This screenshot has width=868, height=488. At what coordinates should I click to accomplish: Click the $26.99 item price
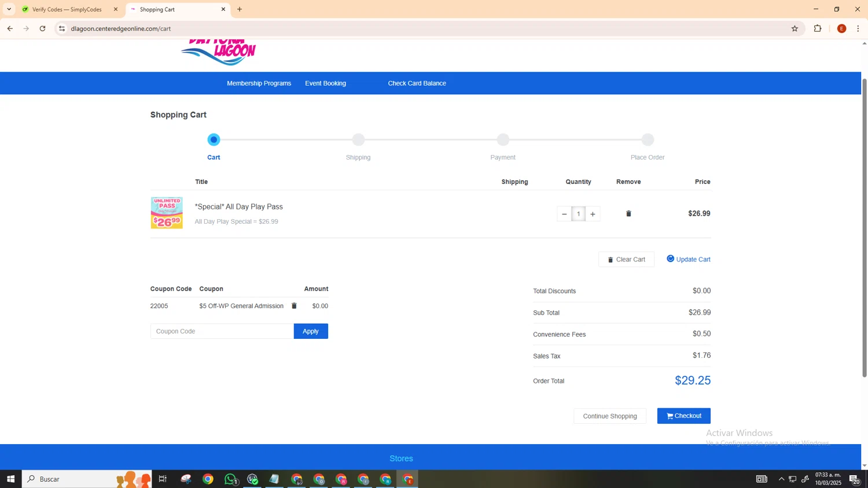coord(699,213)
